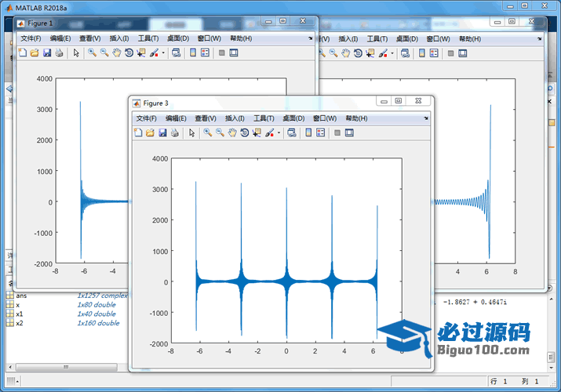Open 桌面(D) menu in Figure 3
Viewport: 561px width, 392px height.
[293, 118]
